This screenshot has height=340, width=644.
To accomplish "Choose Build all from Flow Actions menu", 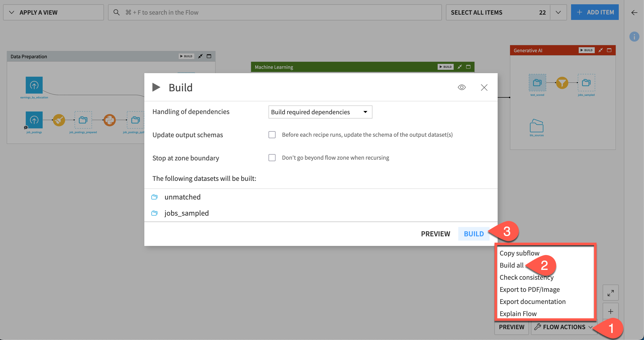I will [x=512, y=265].
